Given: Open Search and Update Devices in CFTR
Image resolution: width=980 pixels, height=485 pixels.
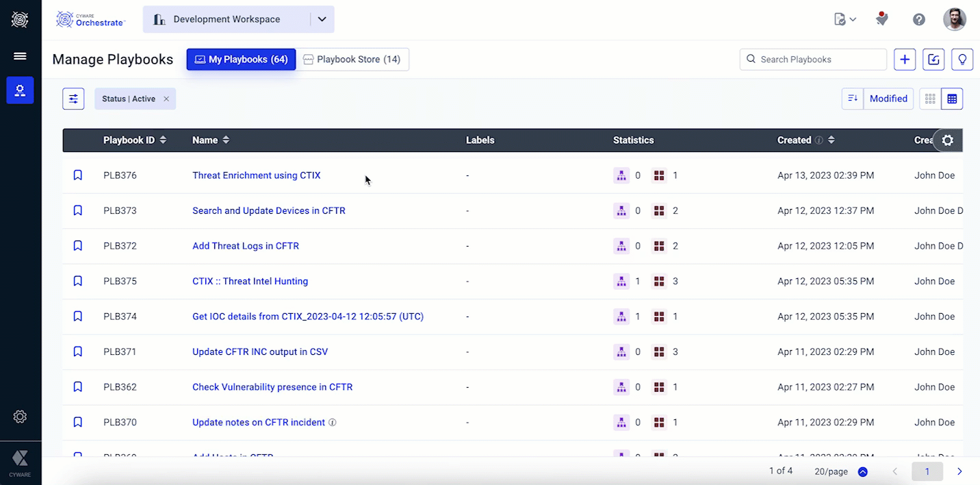Looking at the screenshot, I should (x=268, y=210).
